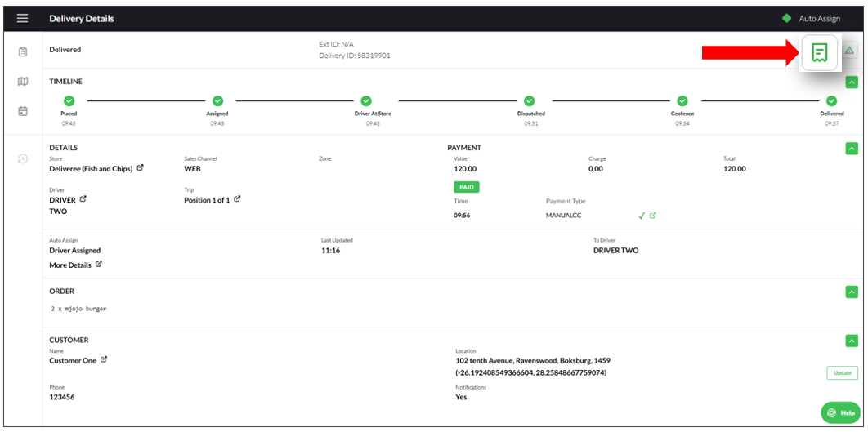
Task: Open the map sidebar icon
Action: tap(23, 82)
